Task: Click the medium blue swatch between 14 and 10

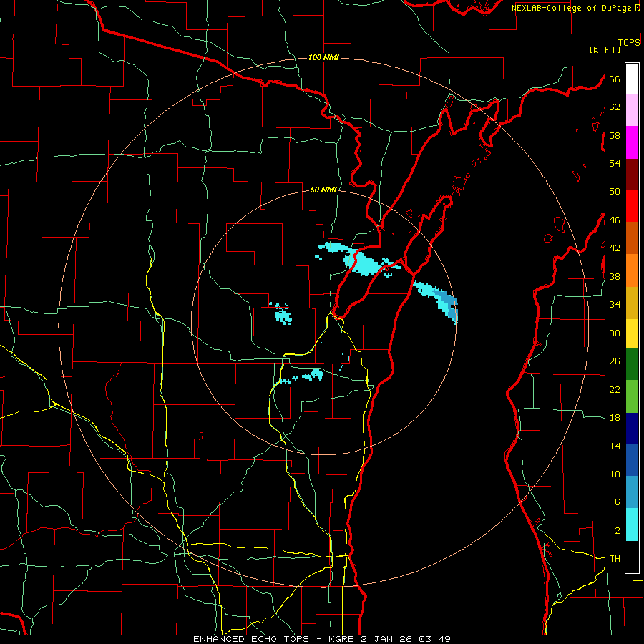Action: 632,460
